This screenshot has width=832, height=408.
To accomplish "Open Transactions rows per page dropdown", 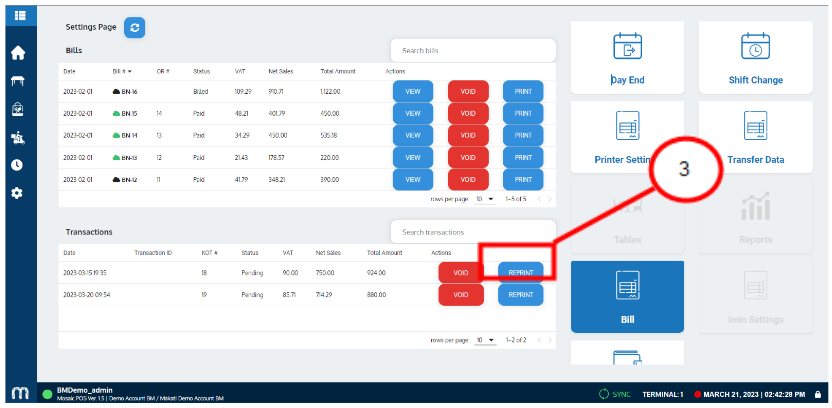I will [x=485, y=340].
